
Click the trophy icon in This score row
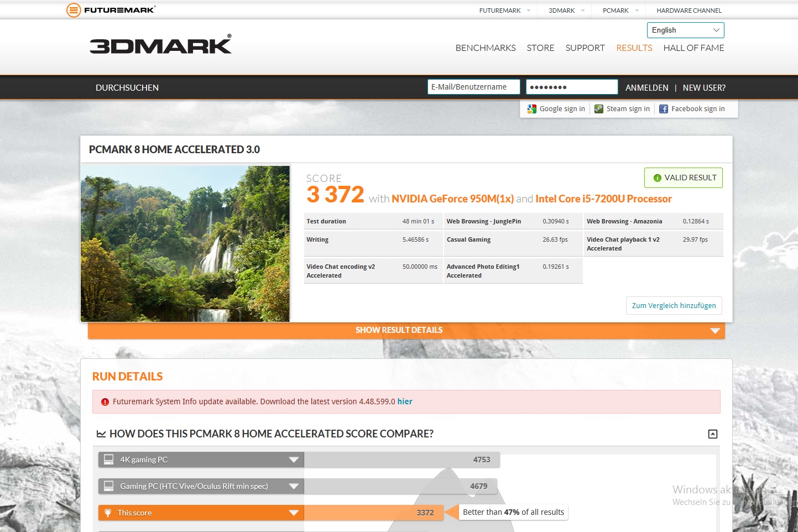click(108, 513)
